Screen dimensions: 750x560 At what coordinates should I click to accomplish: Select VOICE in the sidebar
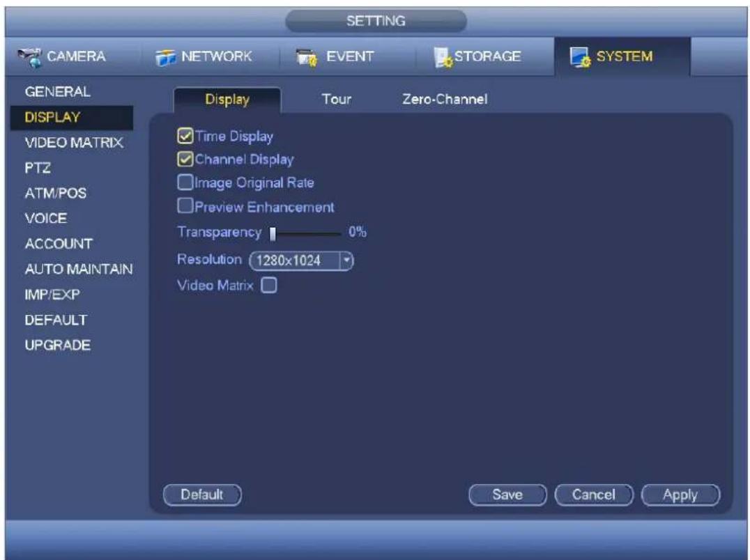click(46, 219)
